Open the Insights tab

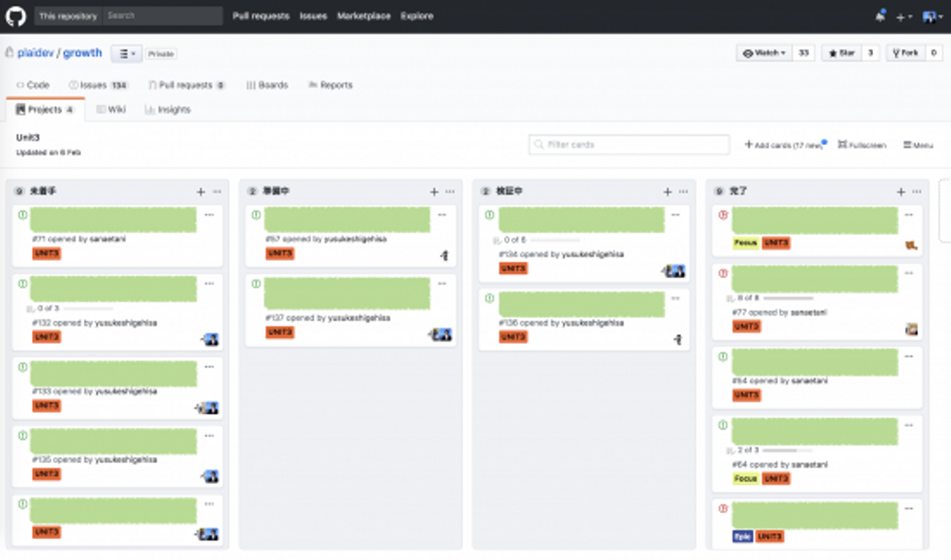(168, 110)
